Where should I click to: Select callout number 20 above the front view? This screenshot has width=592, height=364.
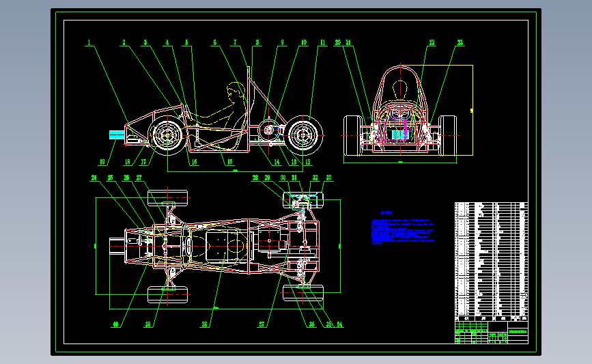click(x=338, y=42)
